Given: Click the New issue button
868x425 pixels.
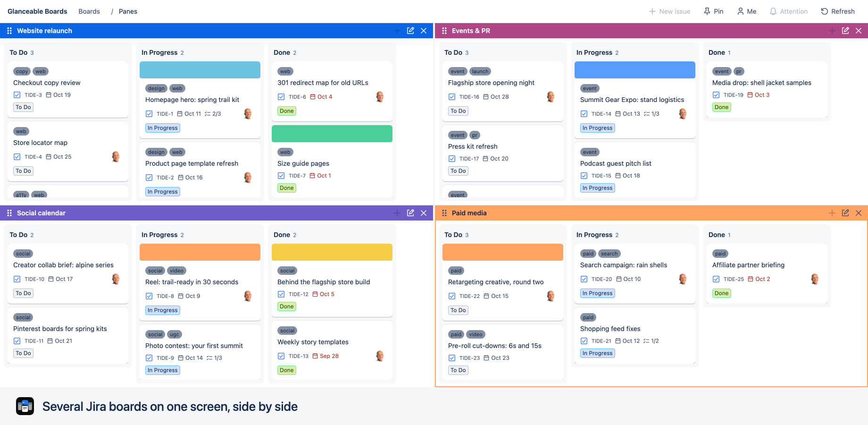Looking at the screenshot, I should click(669, 11).
